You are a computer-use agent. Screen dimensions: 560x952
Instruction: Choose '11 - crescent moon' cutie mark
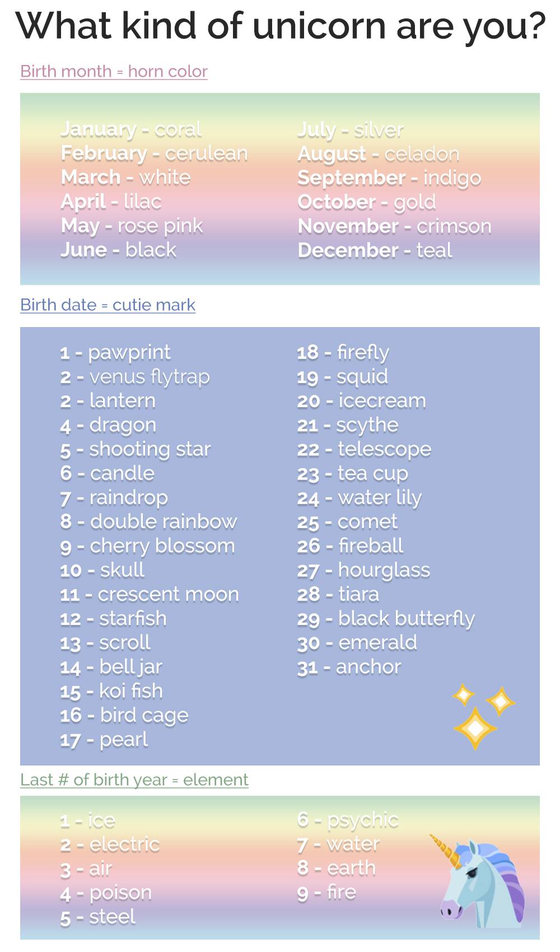tap(150, 594)
